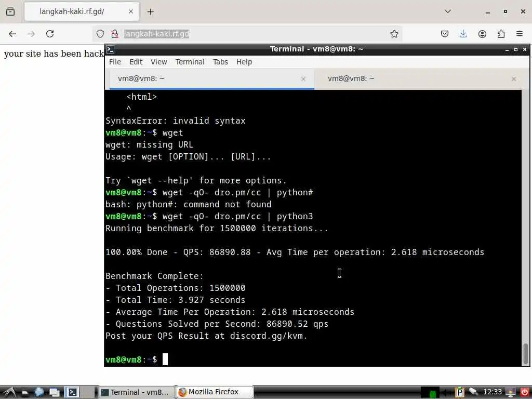Click the taskbar clock showing 12:33
The width and height of the screenshot is (532, 399).
(493, 392)
